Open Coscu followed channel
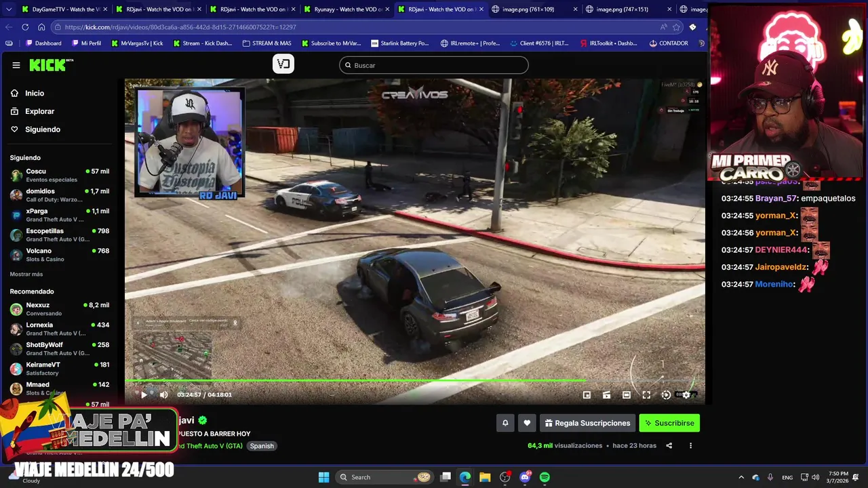The image size is (868, 488). click(60, 176)
